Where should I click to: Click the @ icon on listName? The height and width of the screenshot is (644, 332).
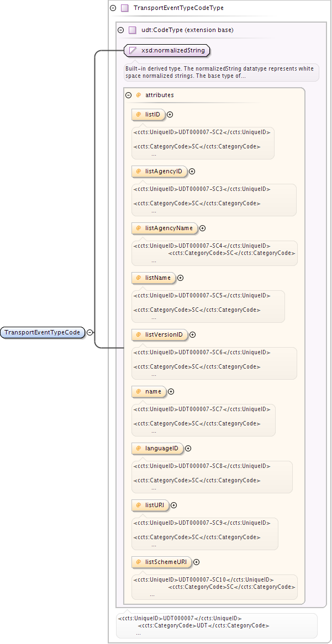pyautogui.click(x=139, y=278)
